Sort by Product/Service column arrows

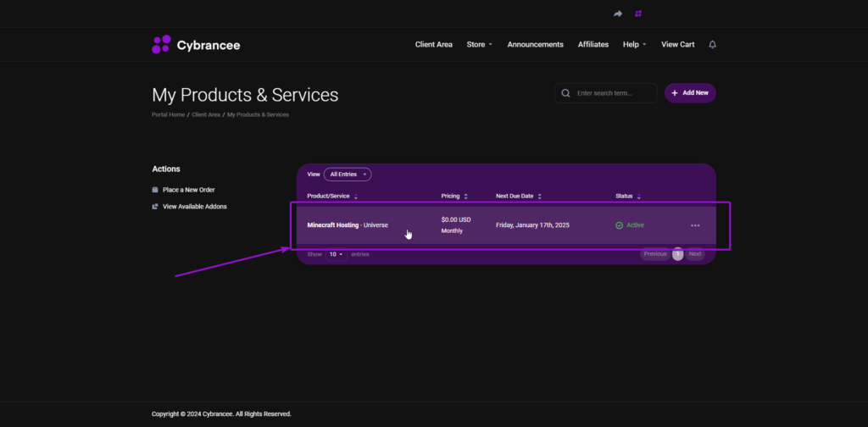click(x=356, y=197)
